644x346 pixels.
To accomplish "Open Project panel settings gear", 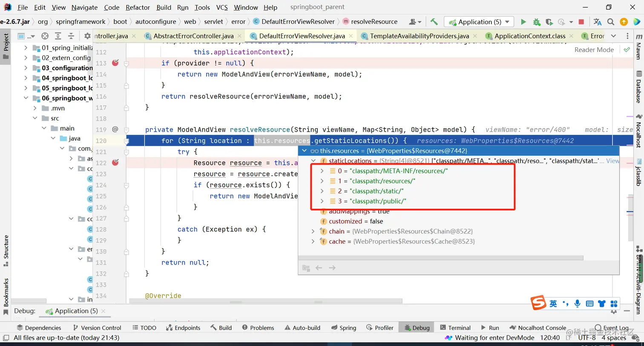I will (87, 36).
